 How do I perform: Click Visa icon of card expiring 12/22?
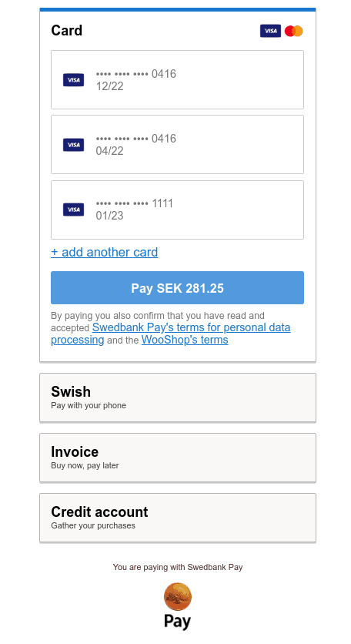[73, 80]
